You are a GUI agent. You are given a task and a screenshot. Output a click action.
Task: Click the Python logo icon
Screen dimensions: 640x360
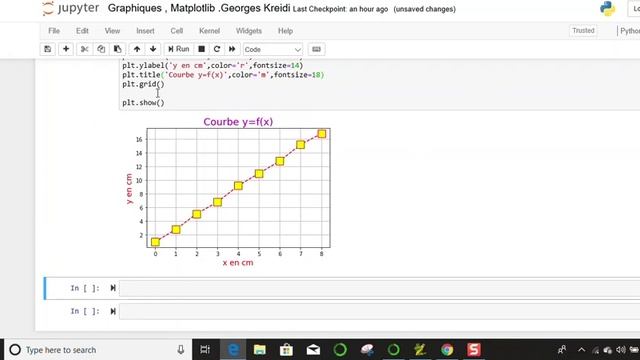click(x=607, y=9)
